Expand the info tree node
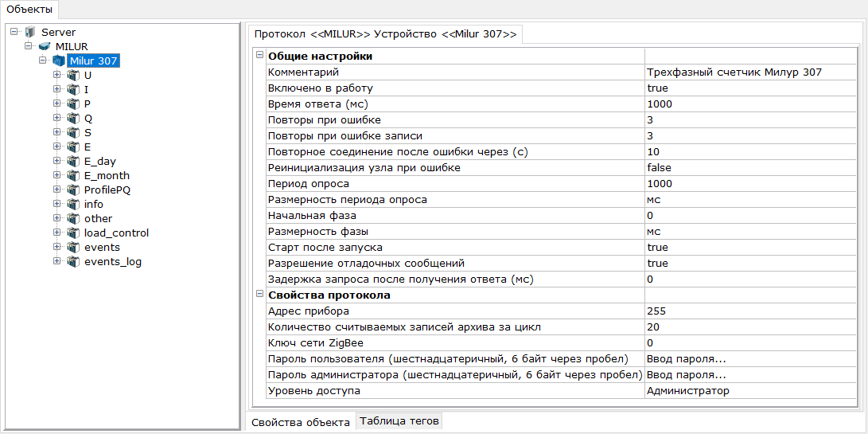 click(57, 204)
